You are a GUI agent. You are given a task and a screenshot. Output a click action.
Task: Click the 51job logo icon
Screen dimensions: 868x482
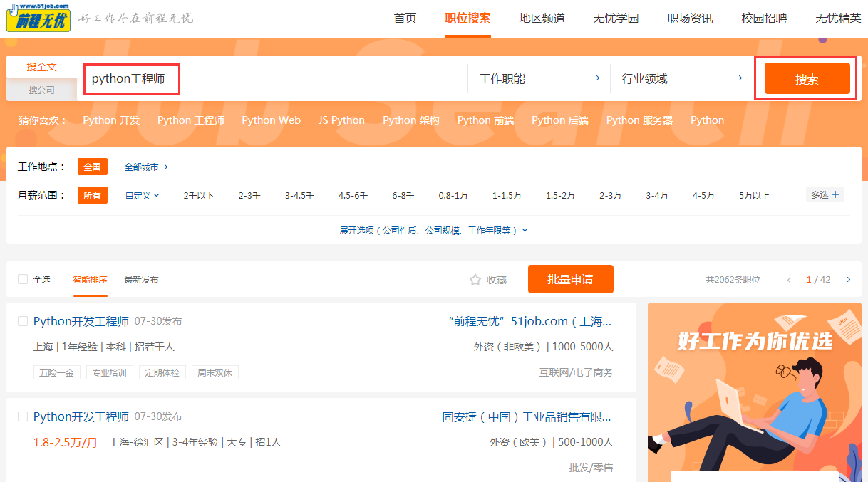(38, 17)
